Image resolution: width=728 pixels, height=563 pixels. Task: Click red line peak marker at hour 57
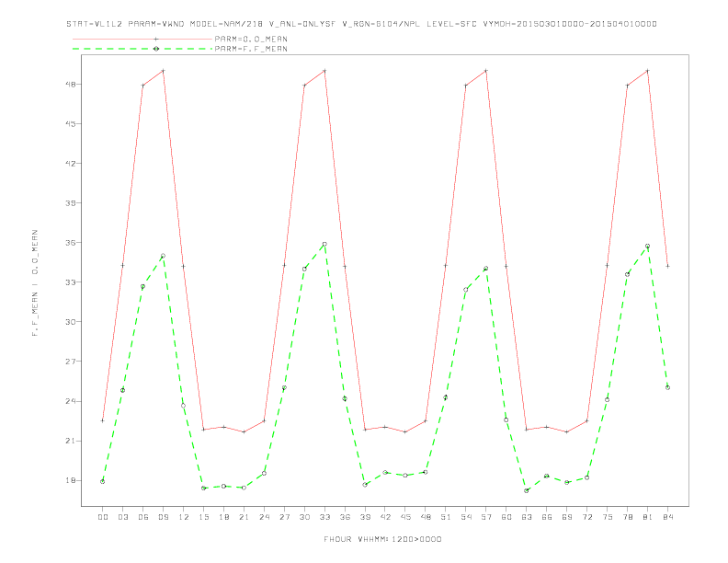[x=486, y=71]
